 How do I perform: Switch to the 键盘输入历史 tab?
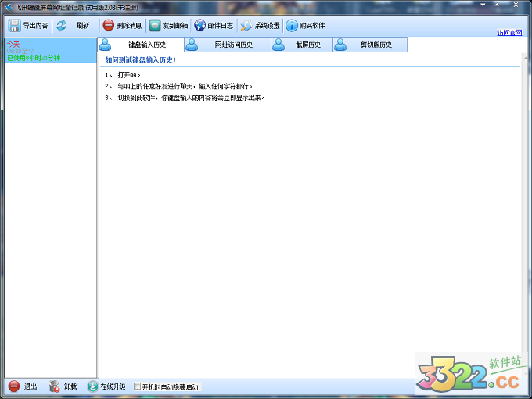[x=141, y=45]
